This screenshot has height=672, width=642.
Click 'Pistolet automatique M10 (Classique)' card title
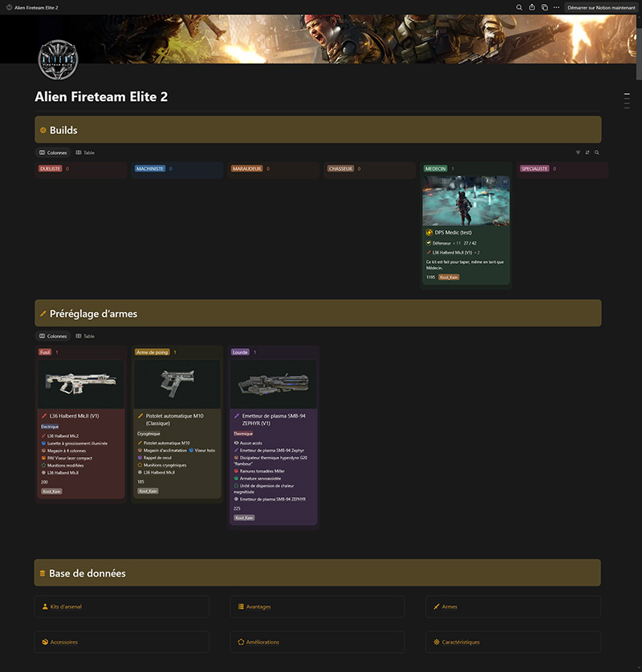click(x=175, y=419)
